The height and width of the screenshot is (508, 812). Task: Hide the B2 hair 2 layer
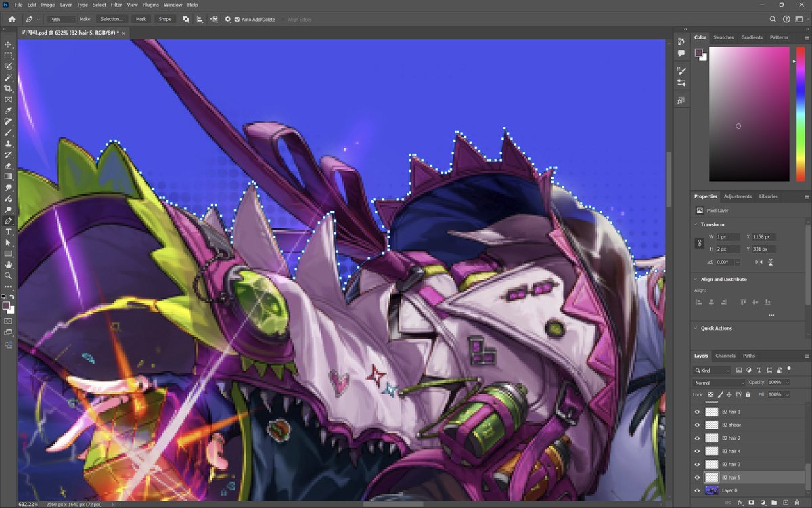(x=697, y=438)
